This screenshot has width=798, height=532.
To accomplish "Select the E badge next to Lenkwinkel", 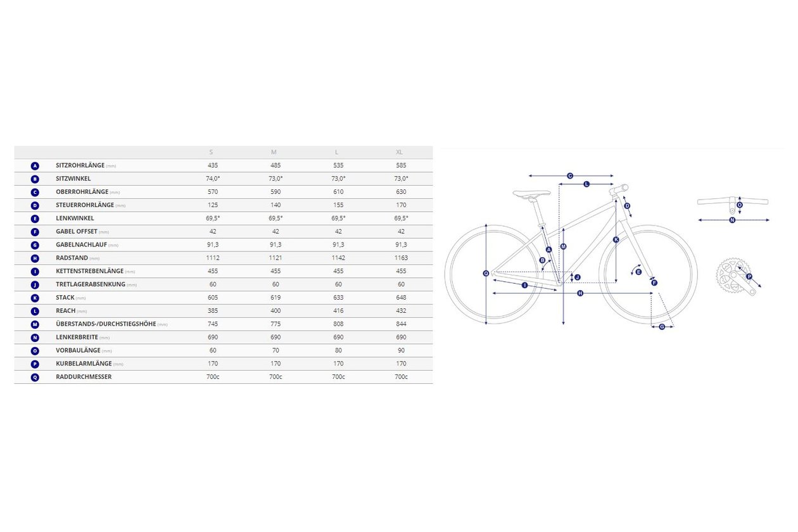I will tap(35, 218).
